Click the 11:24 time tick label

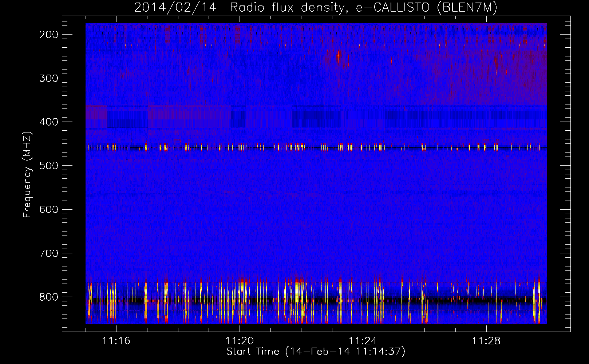point(363,341)
